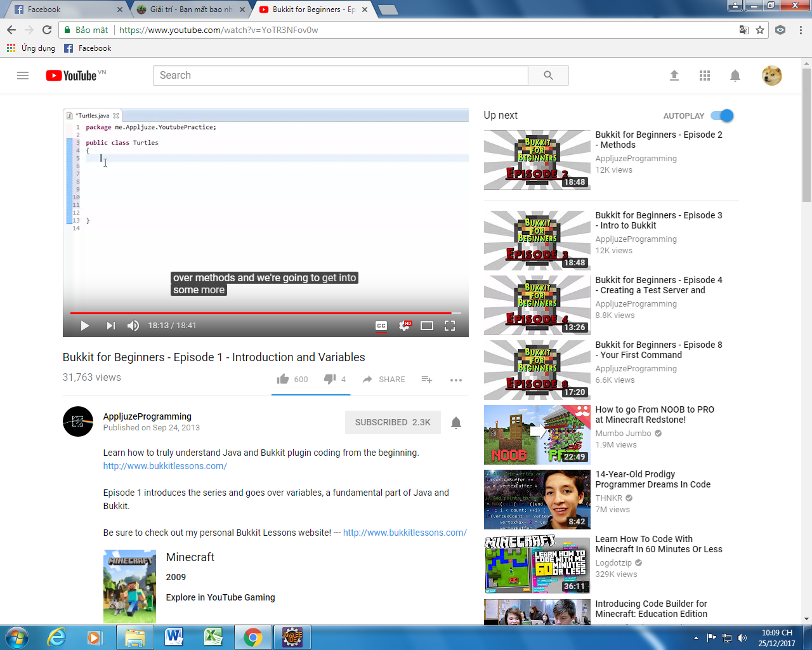Image resolution: width=812 pixels, height=650 pixels.
Task: Click the page's vertical scrollbar
Action: coord(807,135)
